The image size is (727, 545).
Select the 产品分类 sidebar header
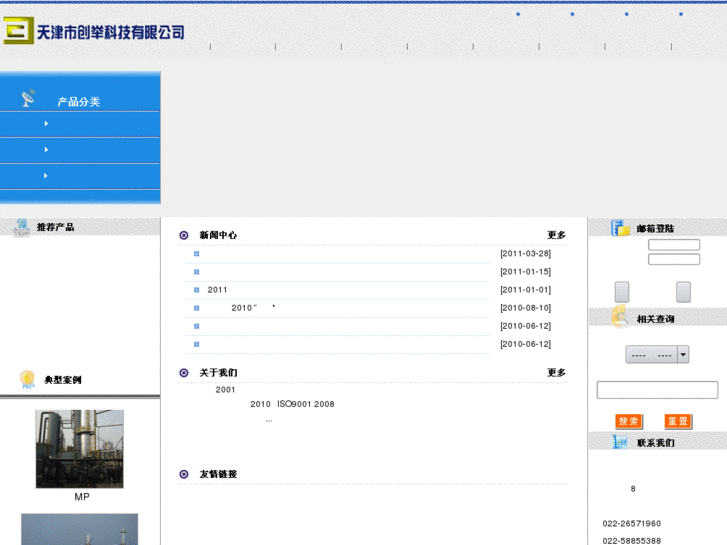(x=79, y=102)
